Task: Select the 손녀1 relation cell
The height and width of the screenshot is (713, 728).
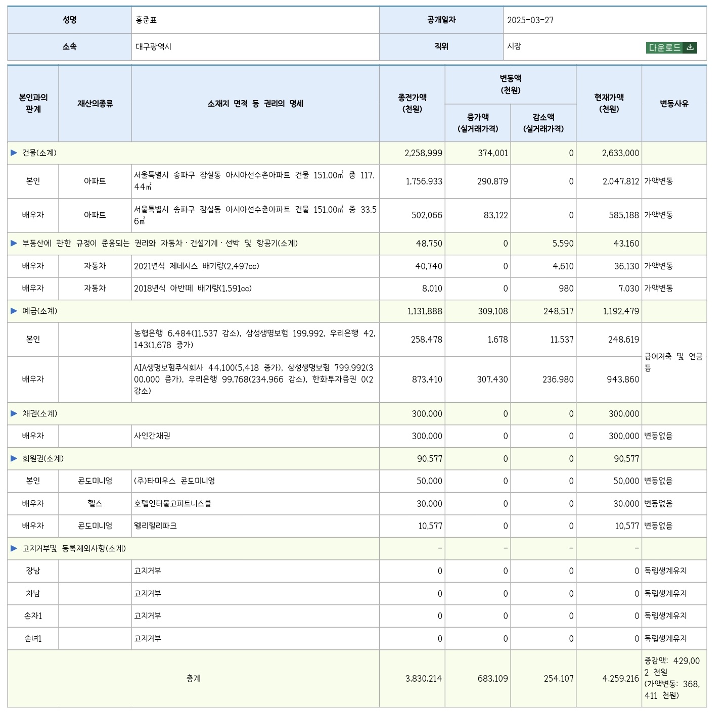Action: pyautogui.click(x=33, y=638)
